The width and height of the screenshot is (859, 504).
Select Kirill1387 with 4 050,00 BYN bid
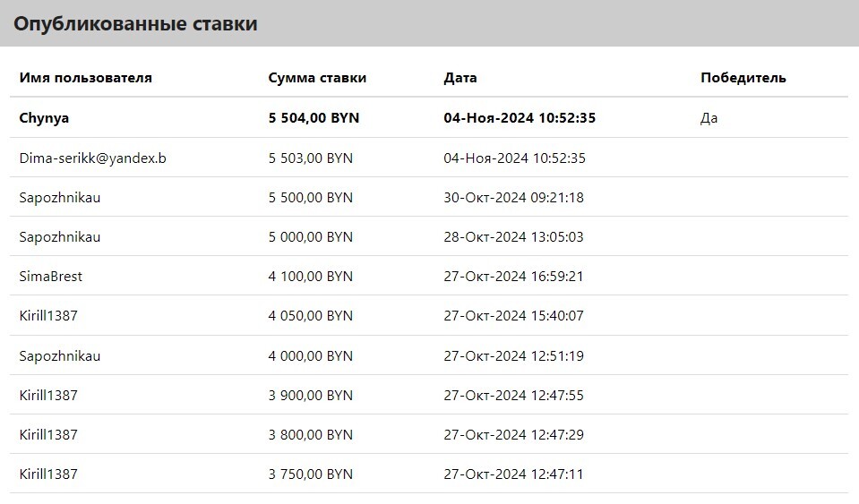point(48,316)
